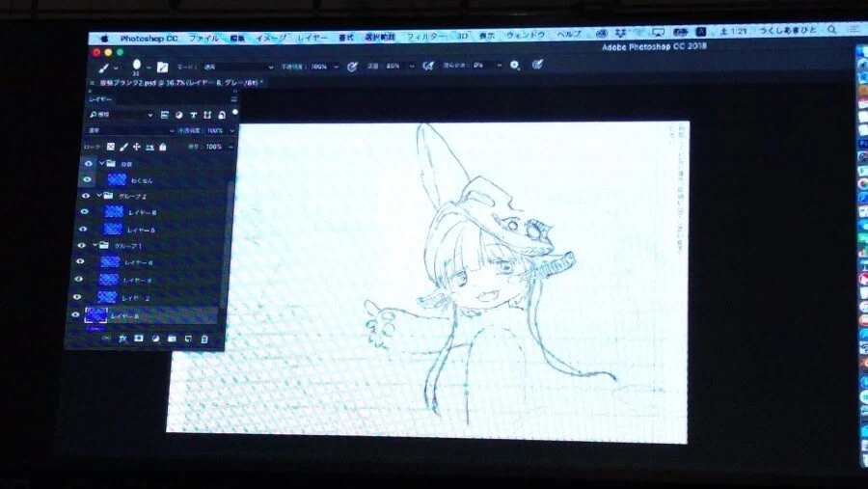Open the フィルター menu
Screen dimensions: 868x489
pyautogui.click(x=425, y=37)
